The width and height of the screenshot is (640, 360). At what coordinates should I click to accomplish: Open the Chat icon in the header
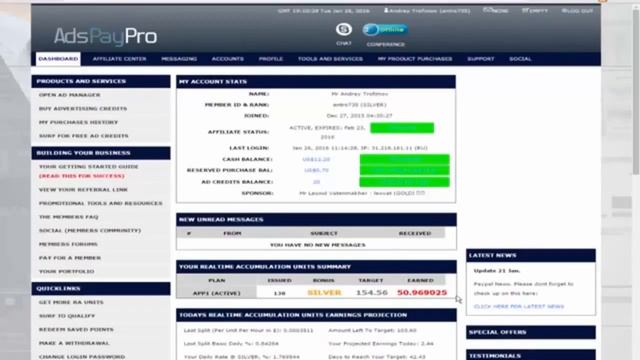point(344,30)
